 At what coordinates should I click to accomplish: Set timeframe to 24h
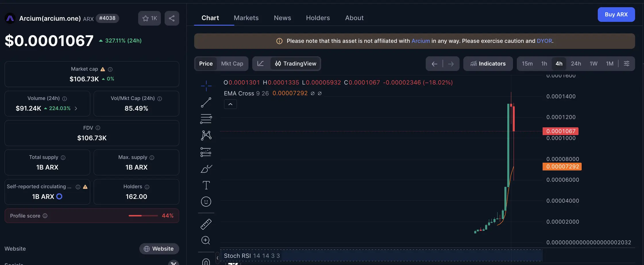coord(576,64)
